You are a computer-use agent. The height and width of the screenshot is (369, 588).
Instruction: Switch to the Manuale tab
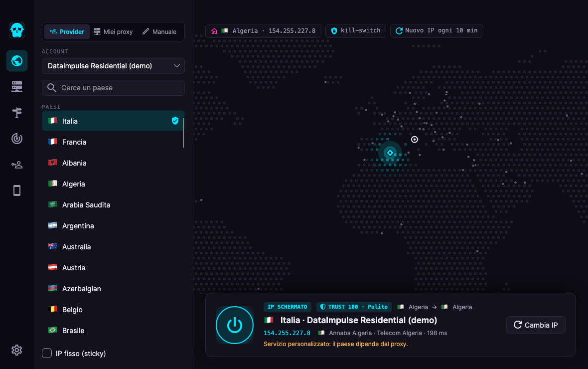pos(159,31)
